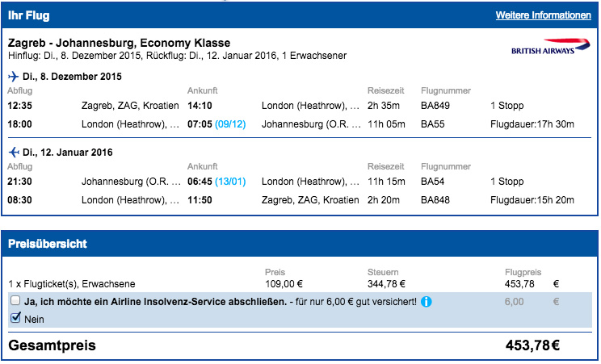Screen dimensions: 601x364
Task: Click flight number BA55
Action: tap(433, 124)
